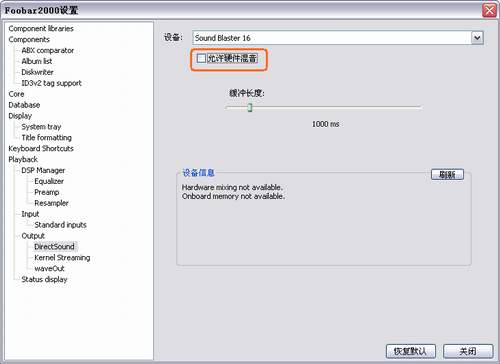The height and width of the screenshot is (364, 500).
Task: Go to Keyboard Shortcuts settings
Action: 41,148
